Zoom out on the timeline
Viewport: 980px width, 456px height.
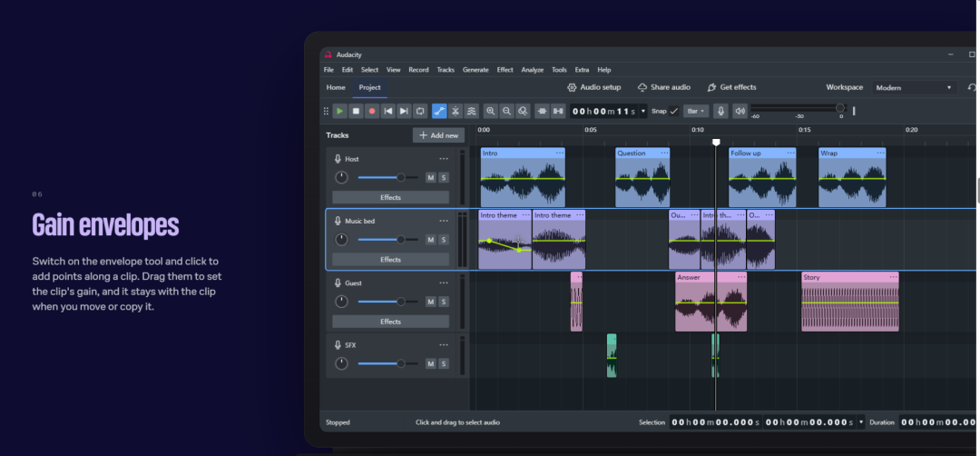[x=507, y=111]
